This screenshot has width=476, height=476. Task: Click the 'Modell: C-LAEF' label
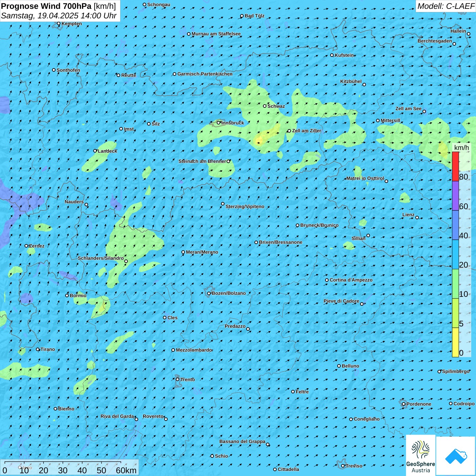click(446, 6)
